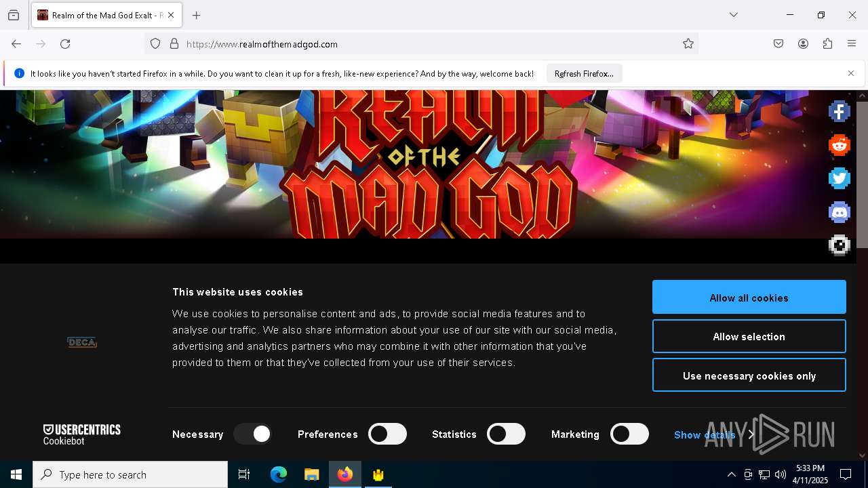Click the Firefox taskbar icon
This screenshot has width=868, height=488.
tap(345, 474)
